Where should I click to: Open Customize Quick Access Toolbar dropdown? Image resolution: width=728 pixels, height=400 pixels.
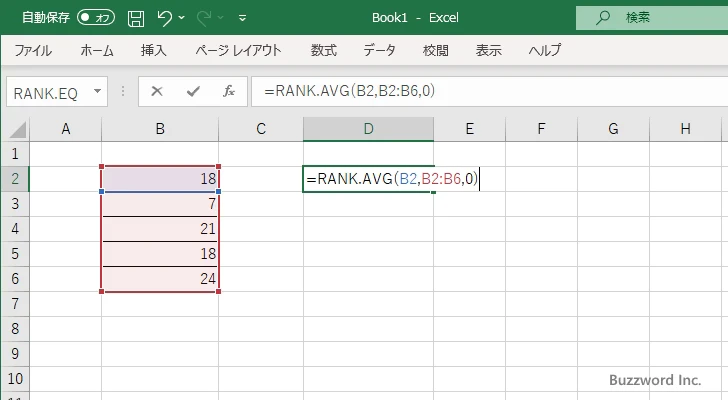point(242,18)
